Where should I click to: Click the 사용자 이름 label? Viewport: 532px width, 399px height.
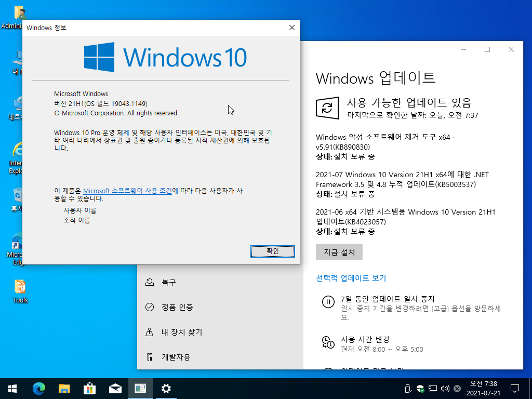pos(79,211)
